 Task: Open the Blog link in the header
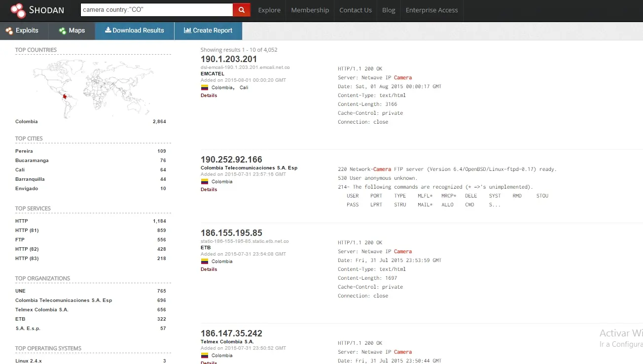tap(389, 10)
